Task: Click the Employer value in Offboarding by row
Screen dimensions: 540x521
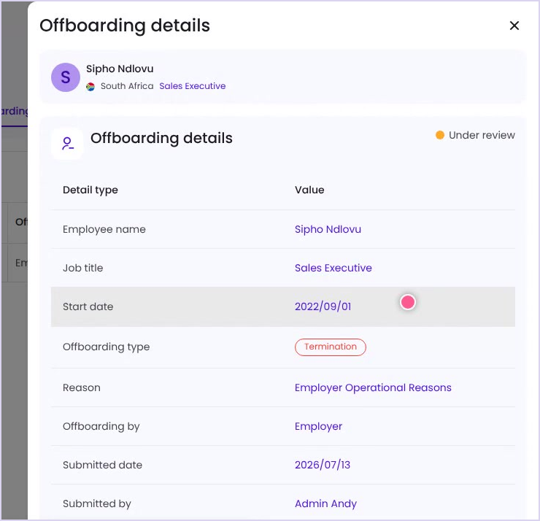Action: tap(319, 426)
